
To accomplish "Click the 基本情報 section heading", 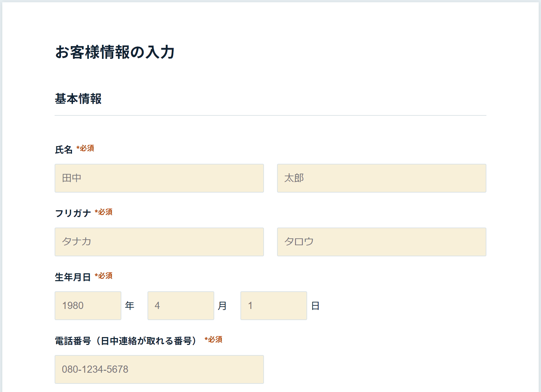I will click(78, 99).
